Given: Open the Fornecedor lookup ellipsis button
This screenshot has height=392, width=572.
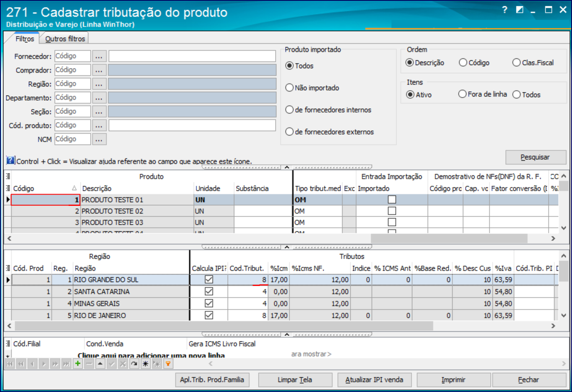Looking at the screenshot, I should coord(99,56).
